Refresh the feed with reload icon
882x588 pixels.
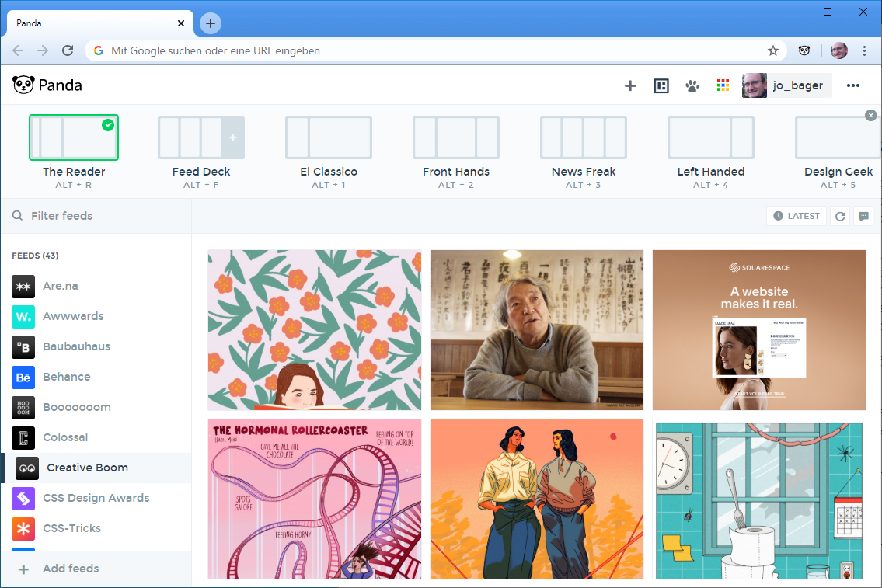[x=840, y=216]
